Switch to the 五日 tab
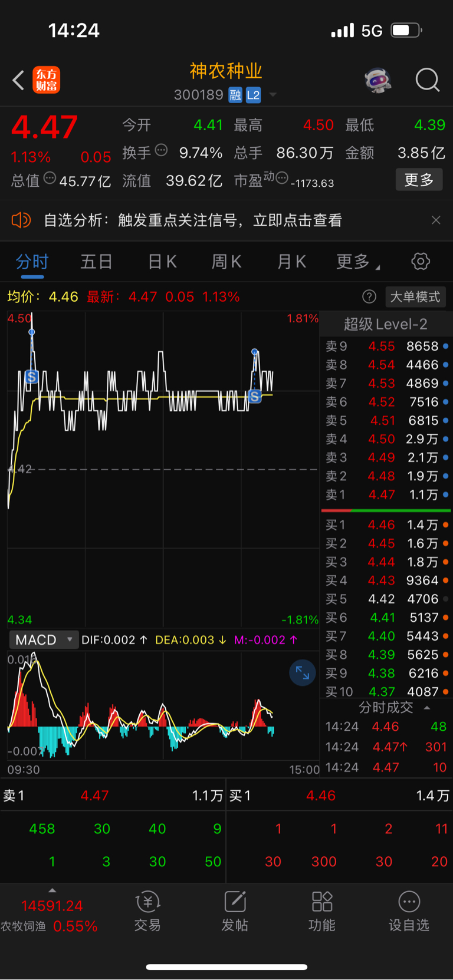Viewport: 453px width, 980px height. [96, 262]
